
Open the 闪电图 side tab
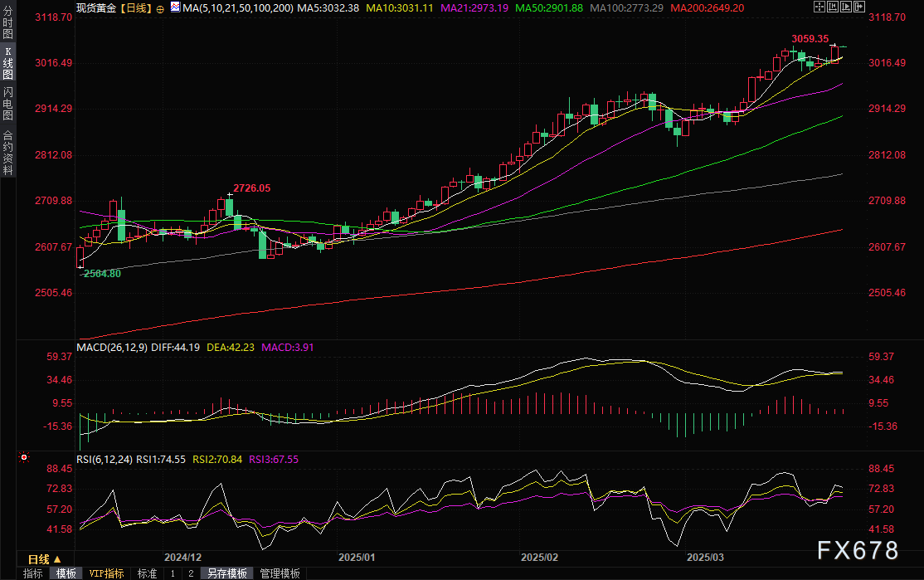7,104
